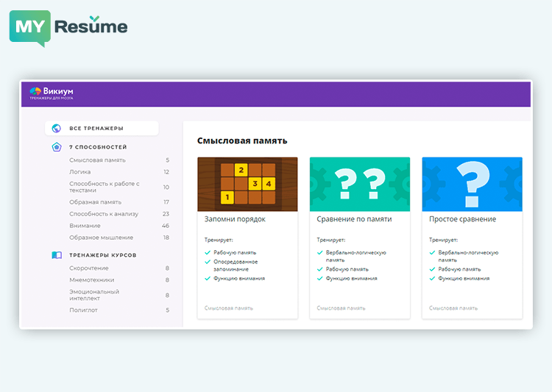
Task: Open the Простое сравнение blue thumbnail
Action: point(472,184)
